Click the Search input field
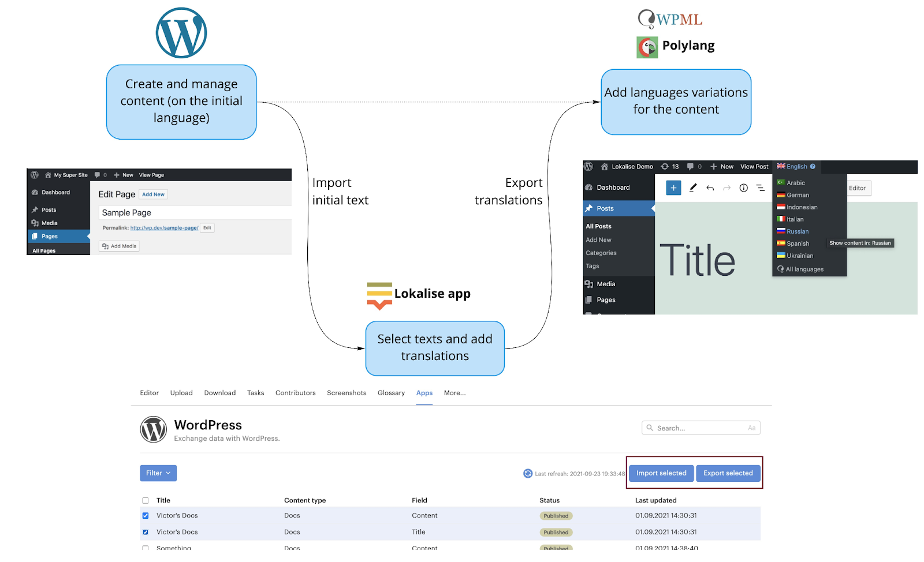 click(701, 428)
